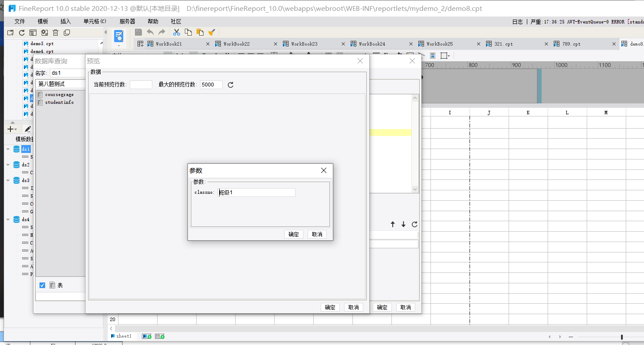Click the insert image icon in toolbar
The height and width of the screenshot is (345, 644).
point(433,56)
